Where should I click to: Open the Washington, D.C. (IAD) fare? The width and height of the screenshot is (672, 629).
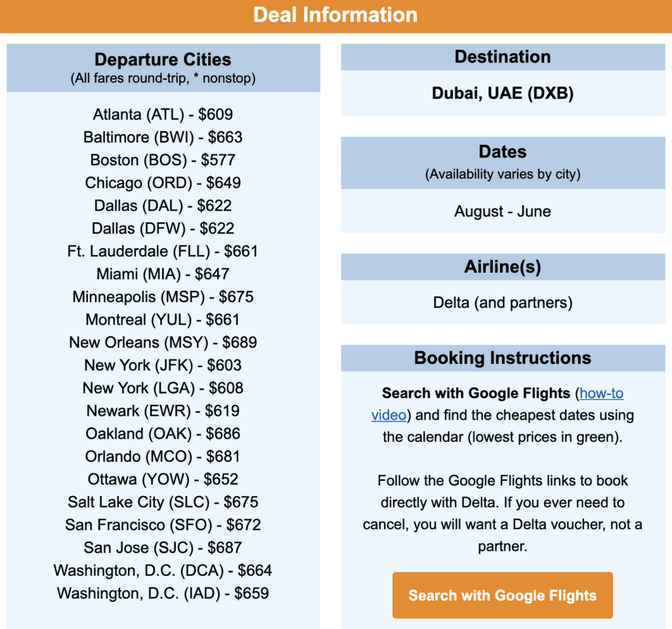[162, 593]
